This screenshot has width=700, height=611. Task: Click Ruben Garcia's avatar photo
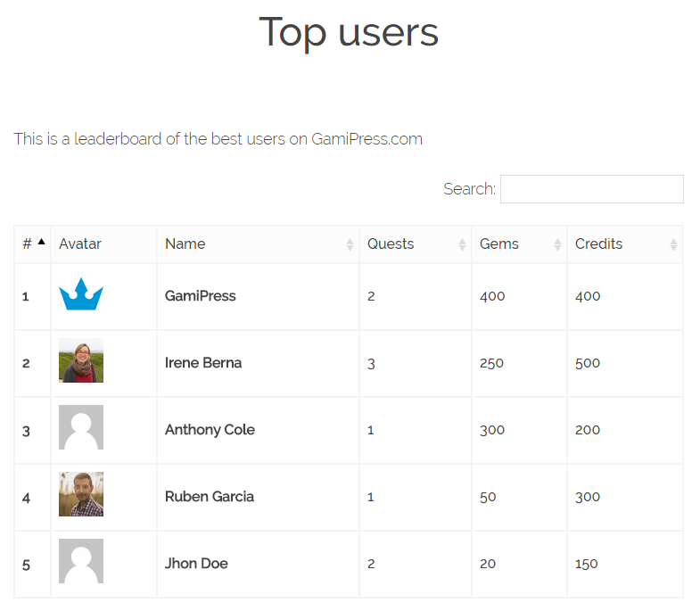(81, 494)
